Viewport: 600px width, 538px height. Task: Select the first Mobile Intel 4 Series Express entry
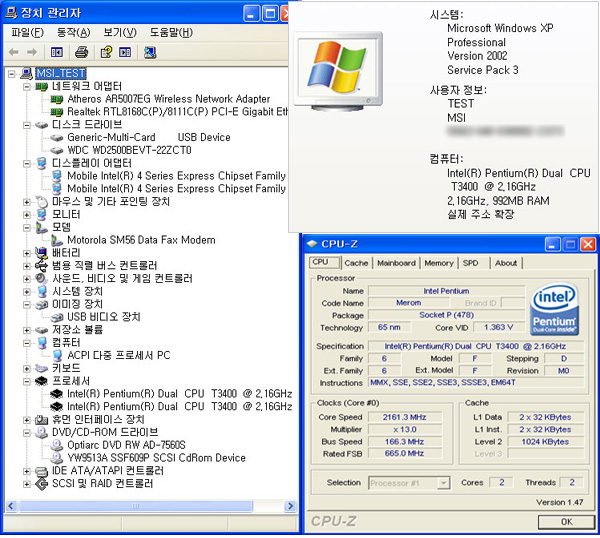pos(176,176)
